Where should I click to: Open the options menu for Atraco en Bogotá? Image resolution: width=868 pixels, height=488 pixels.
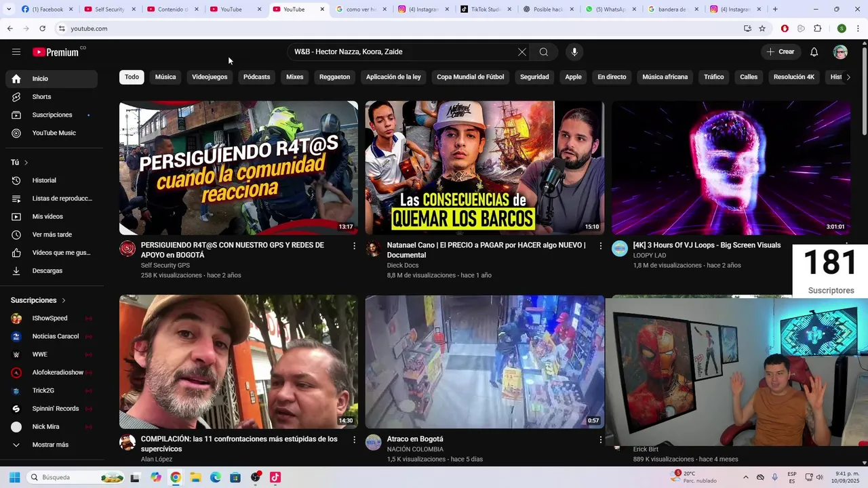(600, 440)
